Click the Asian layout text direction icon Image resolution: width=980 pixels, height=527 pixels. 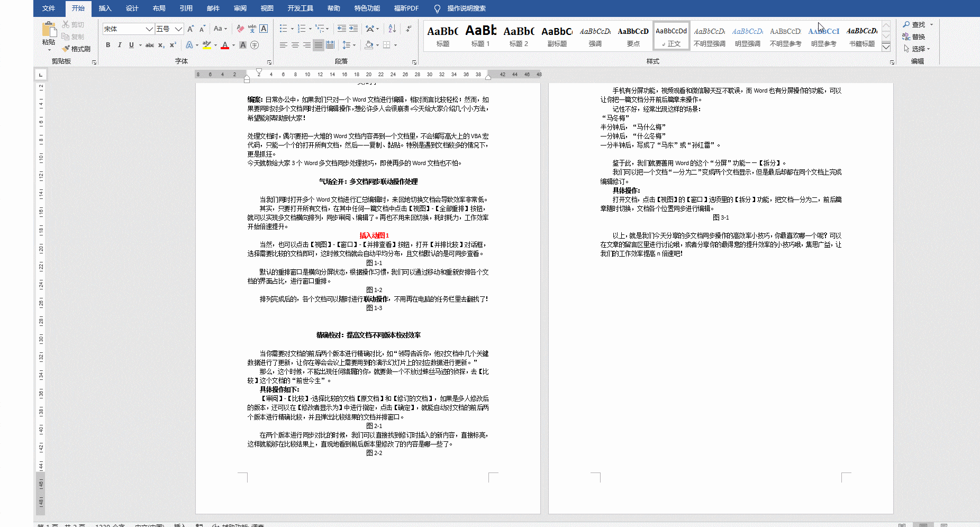pyautogui.click(x=370, y=29)
